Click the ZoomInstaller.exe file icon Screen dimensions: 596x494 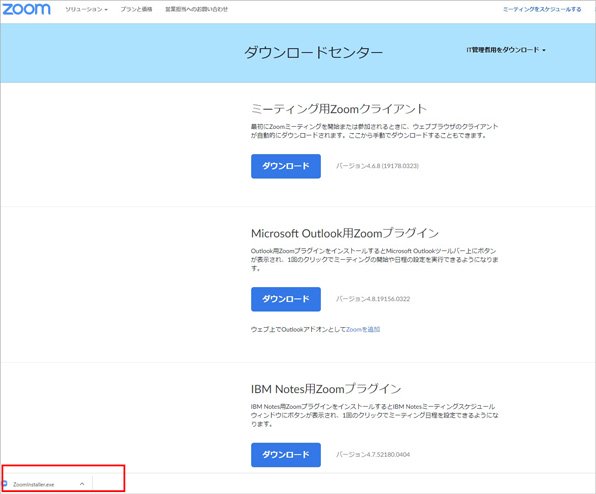[5, 484]
